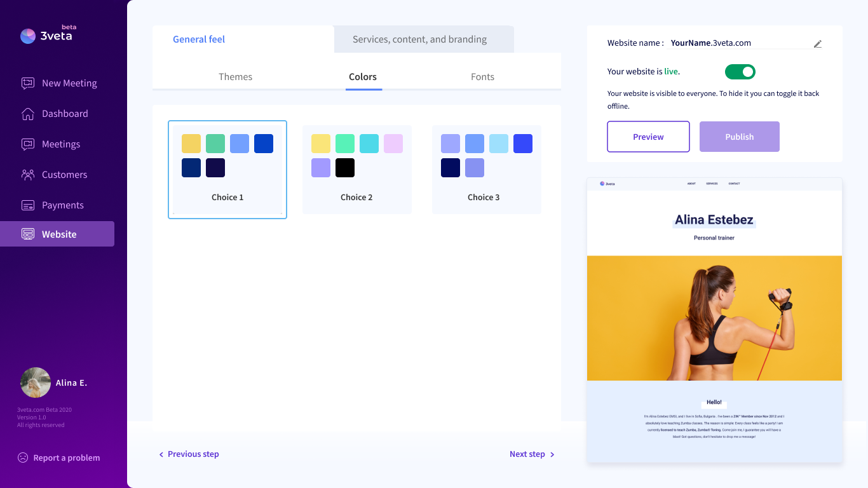Click the 3veta logo icon
This screenshot has height=488, width=868.
click(x=28, y=36)
